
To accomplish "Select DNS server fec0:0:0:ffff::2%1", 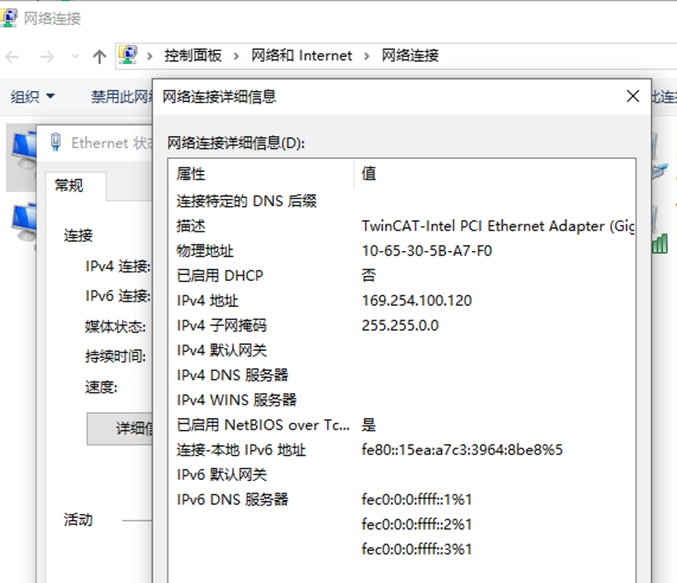I will click(417, 524).
